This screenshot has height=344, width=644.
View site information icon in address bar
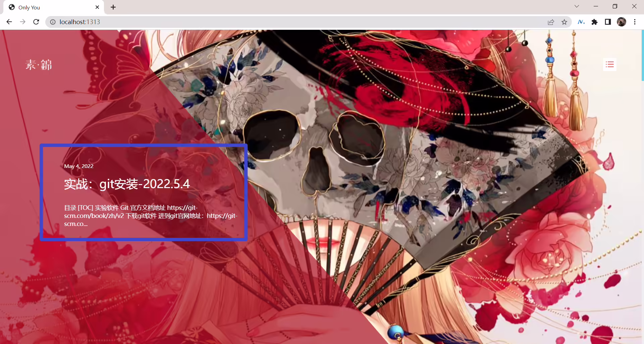click(53, 22)
